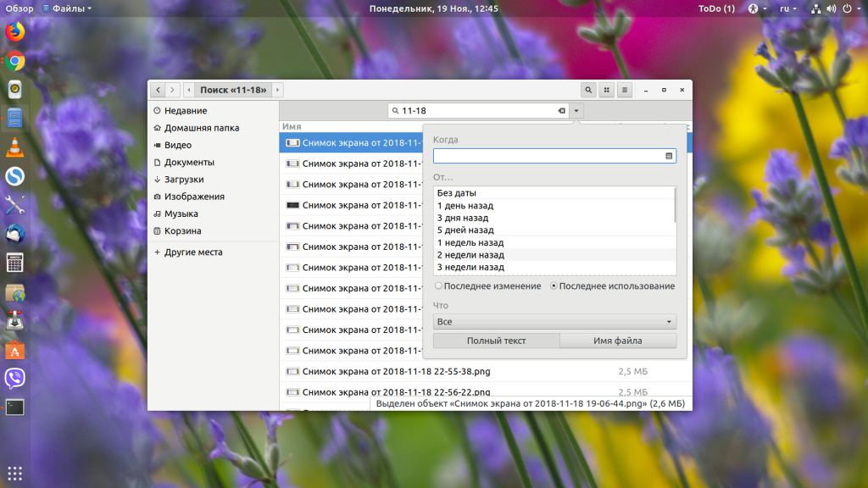Clear the search text with the backspace icon

561,111
